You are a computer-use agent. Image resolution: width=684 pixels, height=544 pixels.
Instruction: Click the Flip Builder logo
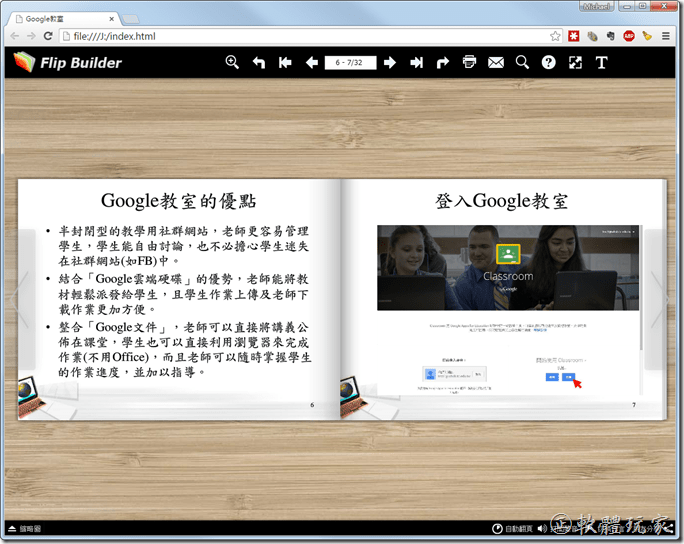click(68, 62)
